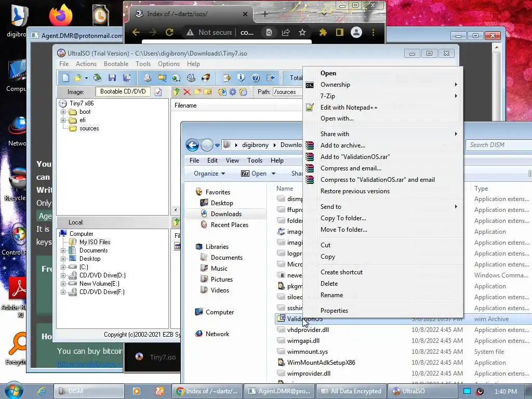Choose Properties in the context menu
The image size is (532, 399).
(383, 311)
